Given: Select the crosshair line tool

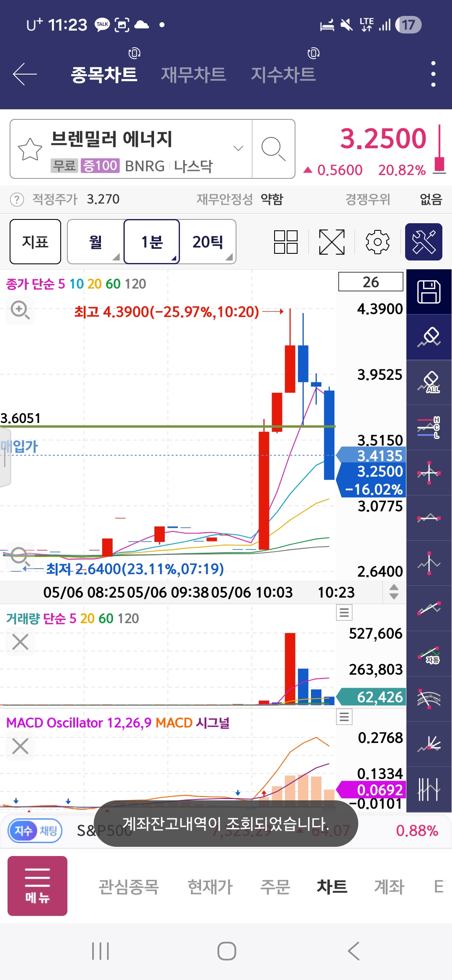Looking at the screenshot, I should [x=429, y=473].
